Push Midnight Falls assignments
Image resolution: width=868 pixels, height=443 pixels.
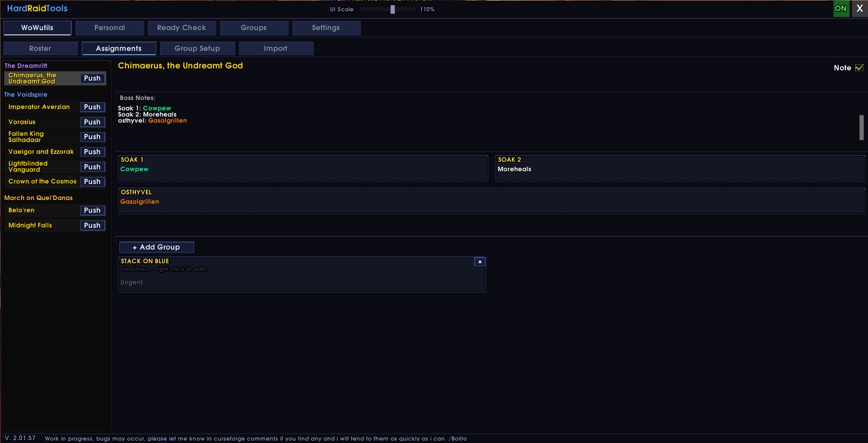point(93,226)
